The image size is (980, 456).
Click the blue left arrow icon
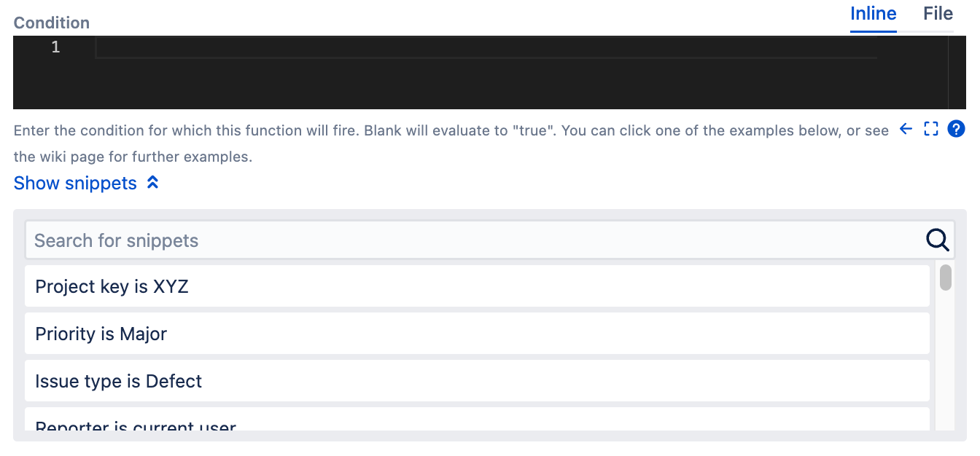(906, 130)
